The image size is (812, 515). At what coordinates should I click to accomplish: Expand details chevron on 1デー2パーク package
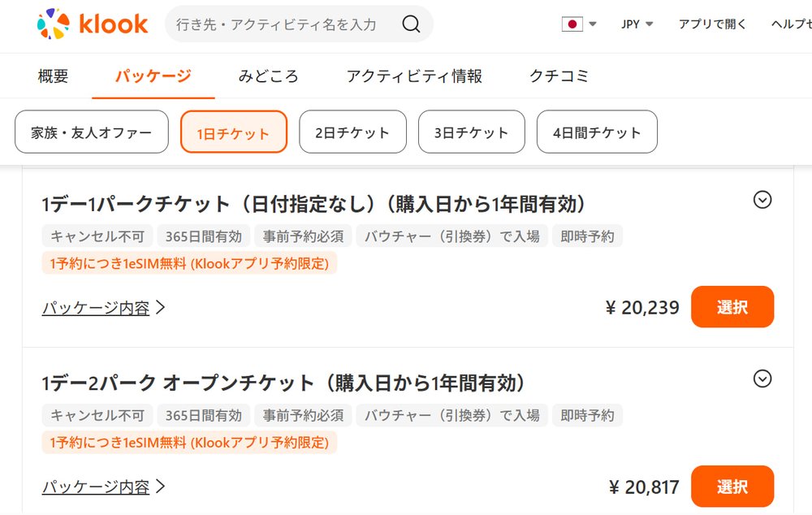pos(762,378)
